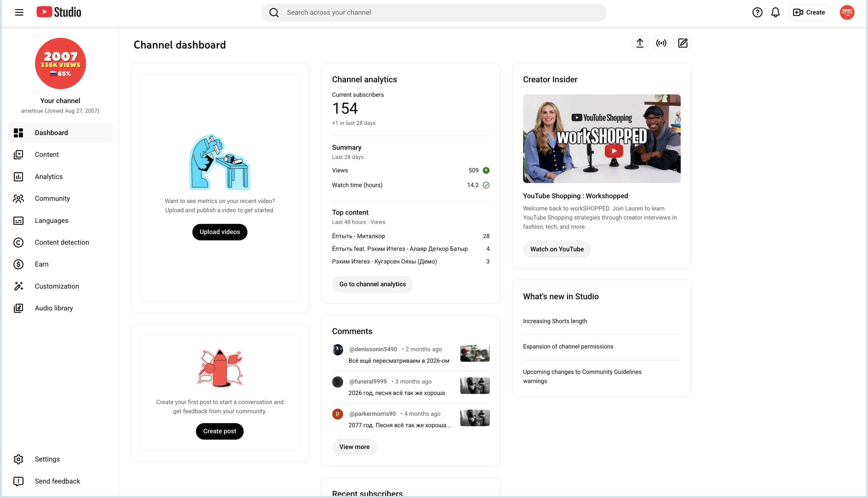Click Watch on YouTube button

pyautogui.click(x=557, y=249)
